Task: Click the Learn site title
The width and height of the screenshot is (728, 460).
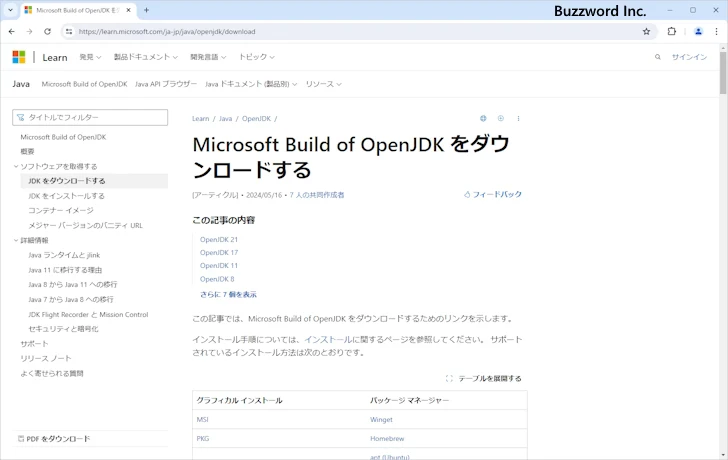Action: click(x=55, y=57)
